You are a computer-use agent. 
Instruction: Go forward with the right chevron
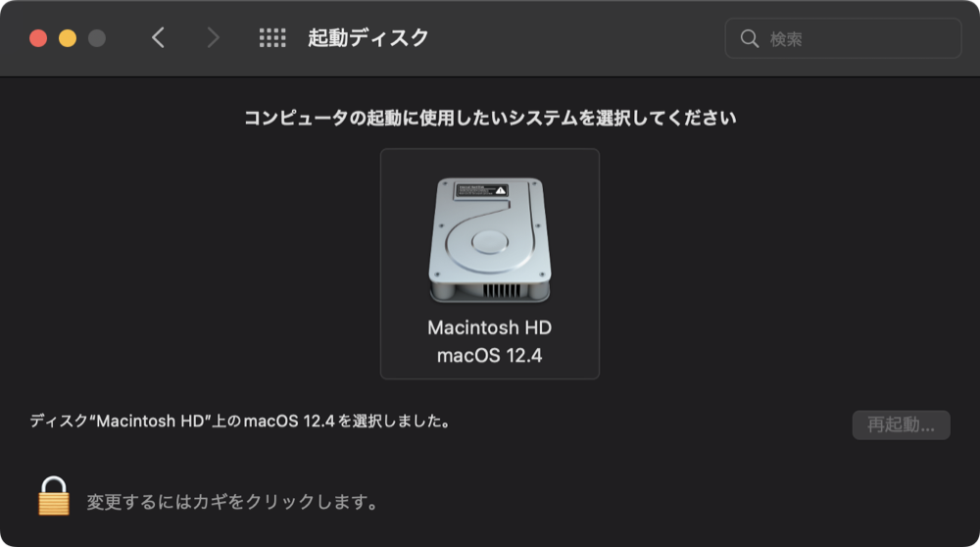(213, 38)
